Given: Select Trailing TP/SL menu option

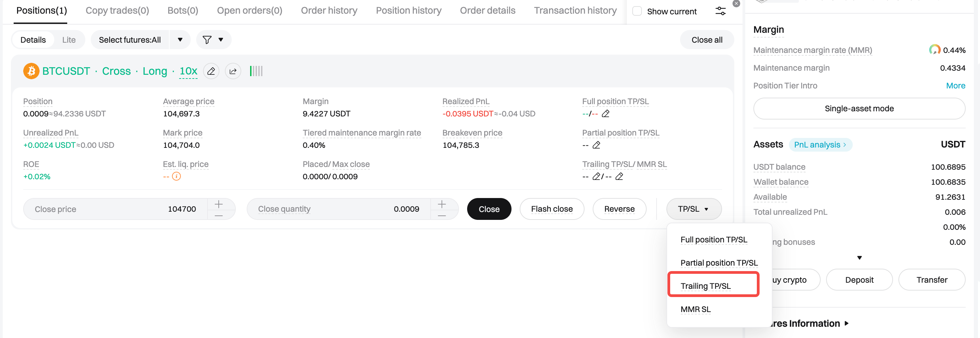Looking at the screenshot, I should 705,286.
